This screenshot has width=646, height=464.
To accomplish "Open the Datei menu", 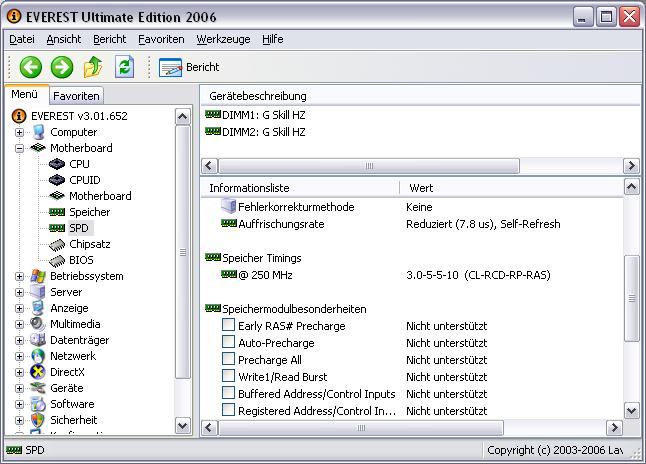I will [x=22, y=39].
